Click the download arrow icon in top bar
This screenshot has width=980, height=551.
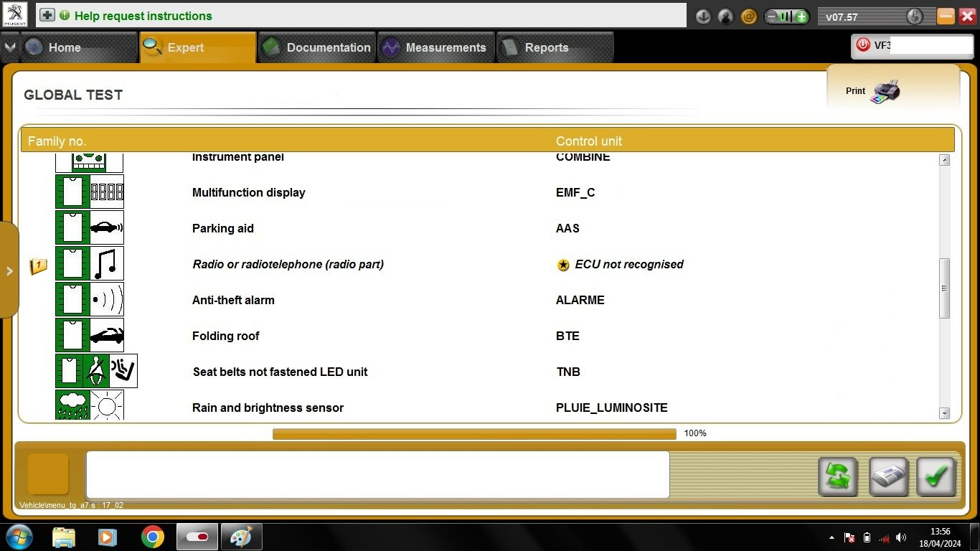(703, 17)
